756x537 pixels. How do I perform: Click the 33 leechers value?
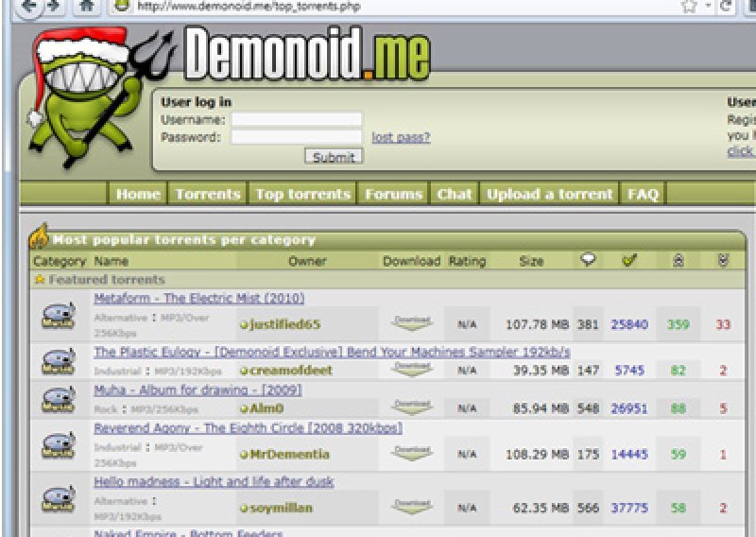723,324
